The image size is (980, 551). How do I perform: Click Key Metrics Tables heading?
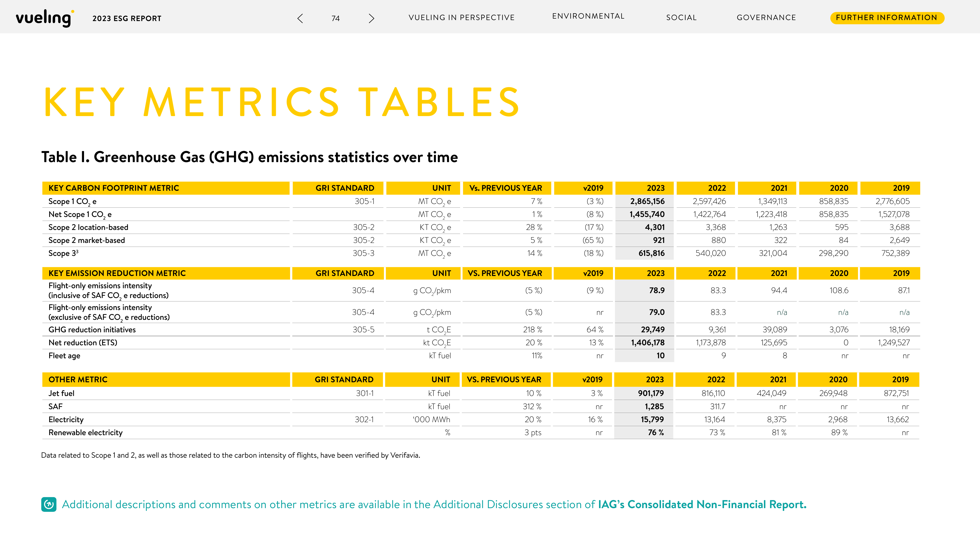click(282, 102)
